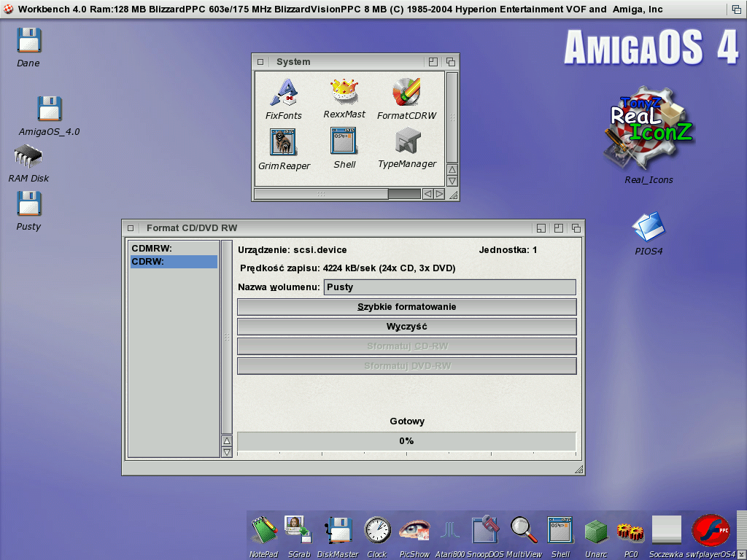Click the 'Sformatuj DVD-RW' button
Screen dimensions: 747x560
coord(407,366)
